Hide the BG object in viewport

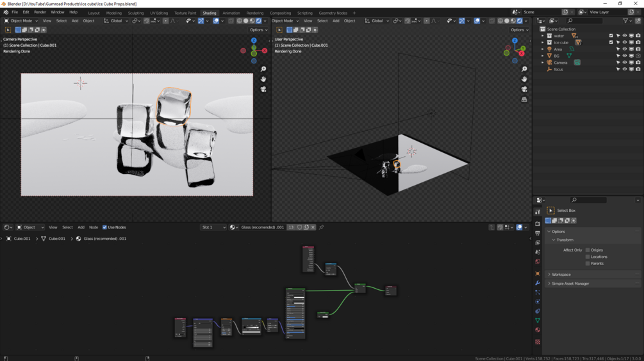click(x=625, y=56)
